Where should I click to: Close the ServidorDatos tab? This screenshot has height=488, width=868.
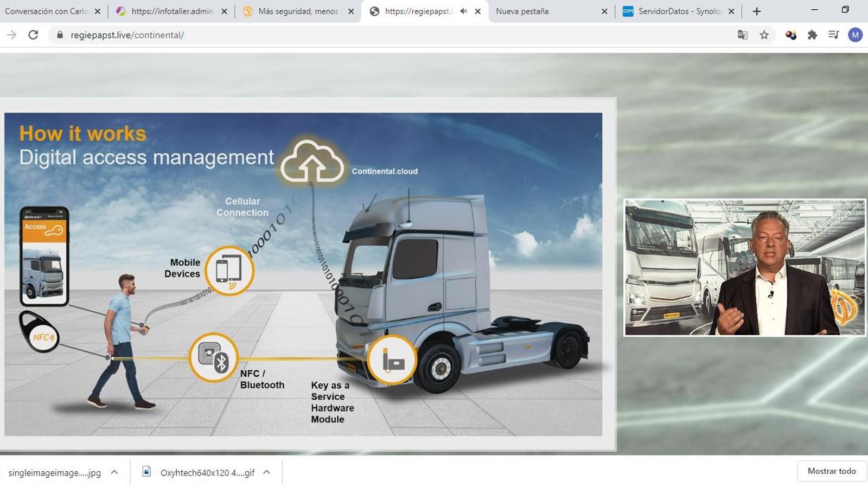coord(731,11)
